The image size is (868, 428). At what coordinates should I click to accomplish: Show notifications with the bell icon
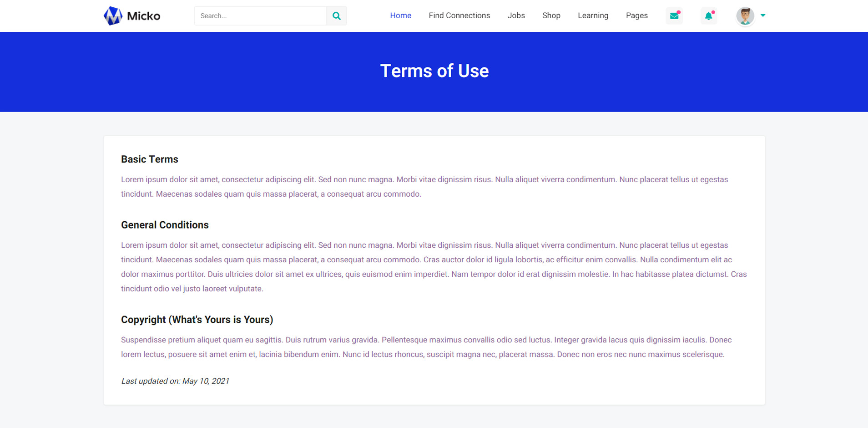click(708, 16)
